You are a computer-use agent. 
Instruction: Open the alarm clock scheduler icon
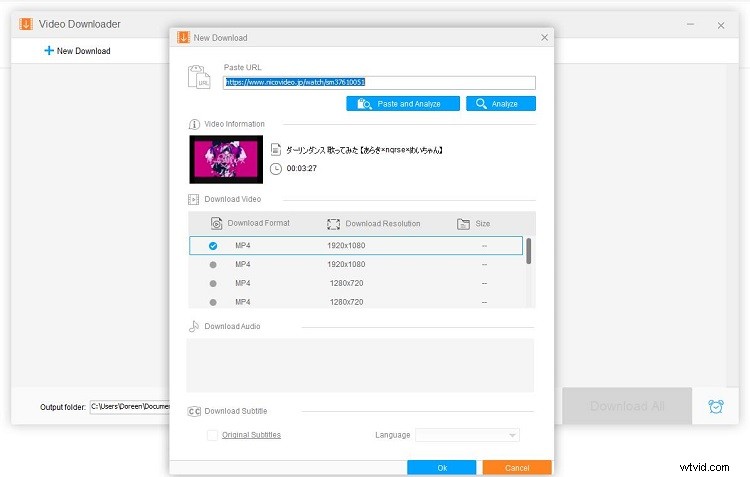point(716,406)
